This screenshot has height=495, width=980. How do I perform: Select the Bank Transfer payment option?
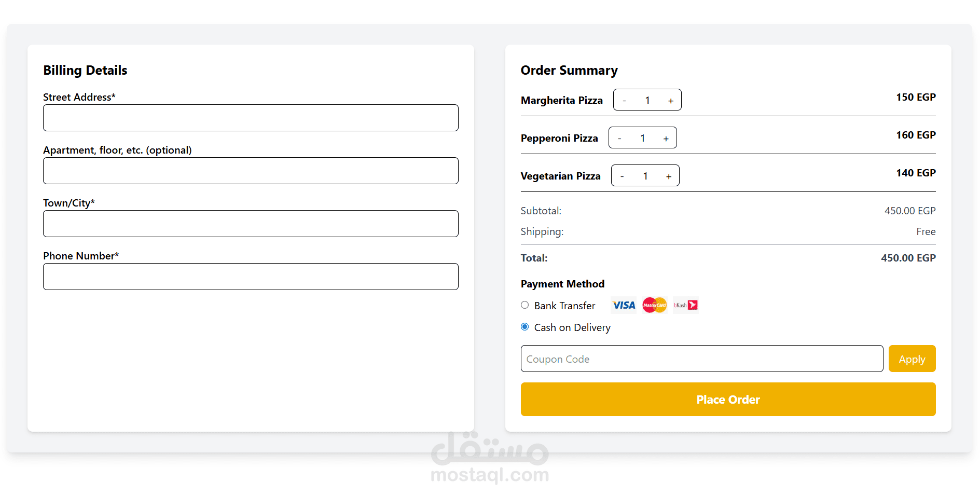[525, 305]
